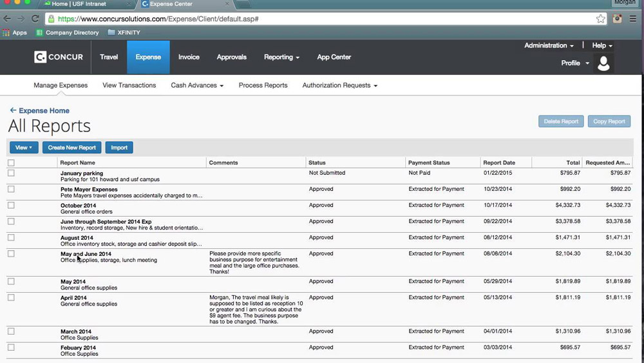Click the Concur logo

click(59, 57)
